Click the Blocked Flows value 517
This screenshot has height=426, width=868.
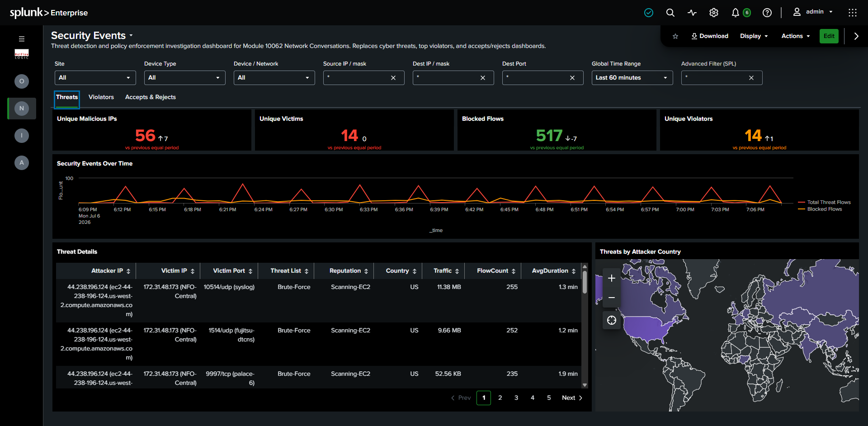pos(549,135)
